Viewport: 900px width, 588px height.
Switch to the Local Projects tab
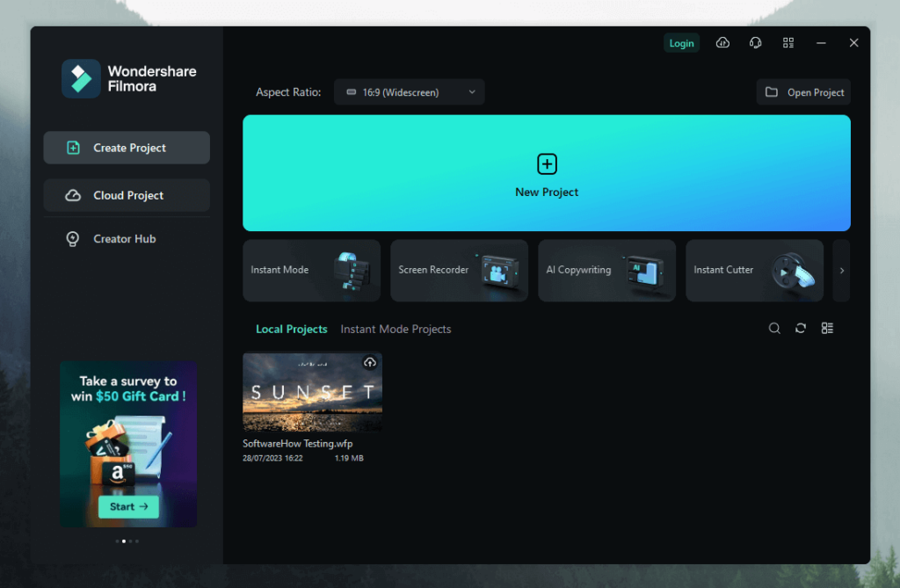click(292, 329)
